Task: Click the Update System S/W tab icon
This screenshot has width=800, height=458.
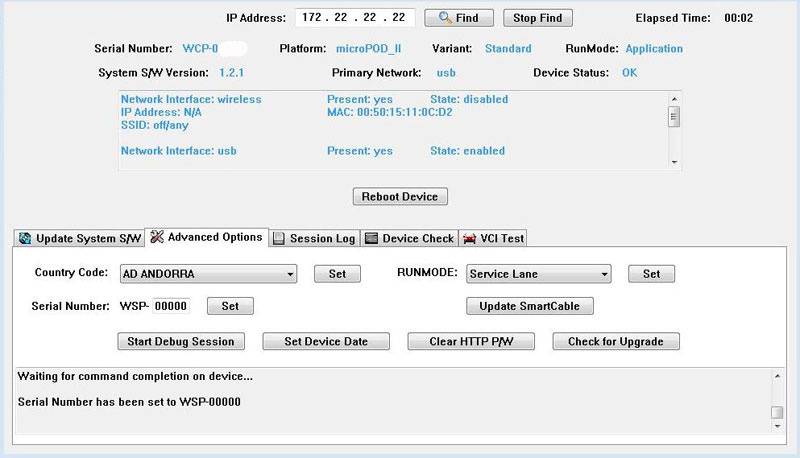Action: pyautogui.click(x=24, y=238)
